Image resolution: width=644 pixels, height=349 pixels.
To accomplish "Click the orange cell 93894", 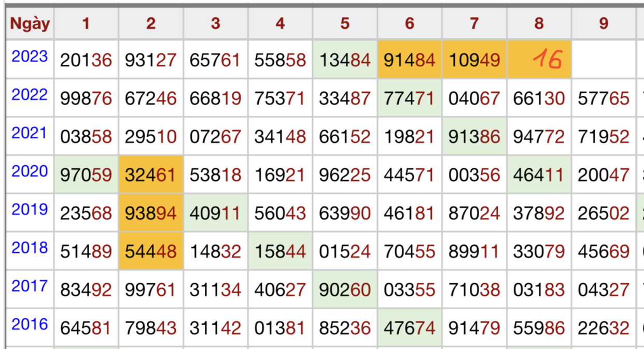I will (x=151, y=213).
